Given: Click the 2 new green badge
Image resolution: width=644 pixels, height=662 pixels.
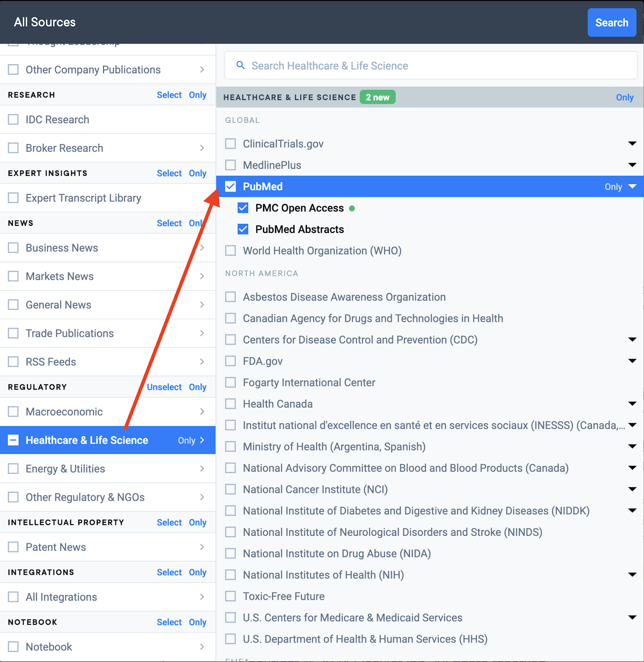Looking at the screenshot, I should [378, 97].
